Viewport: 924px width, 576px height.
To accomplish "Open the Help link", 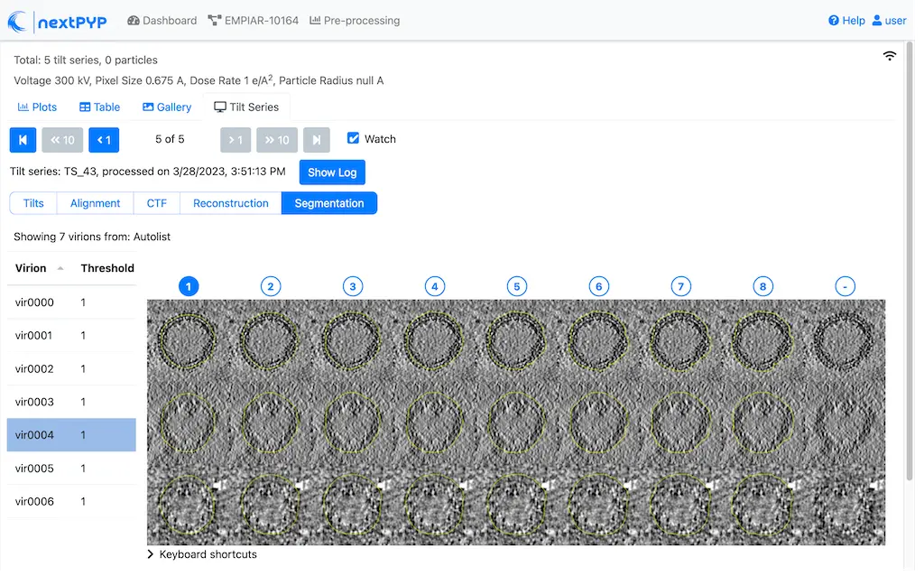I will pos(846,20).
